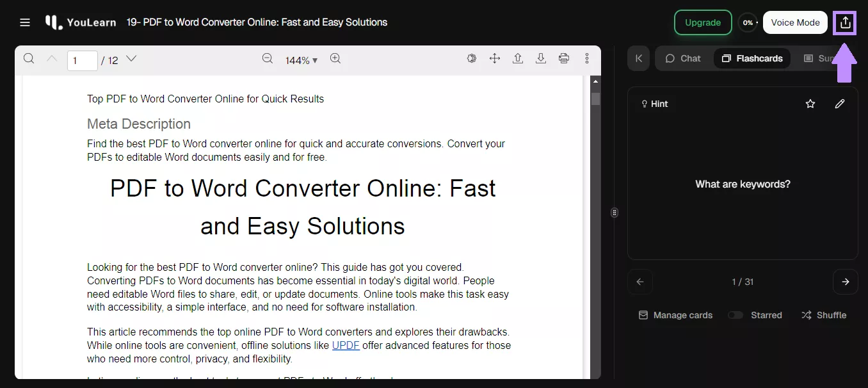Toggle the Starred switch

tap(735, 315)
